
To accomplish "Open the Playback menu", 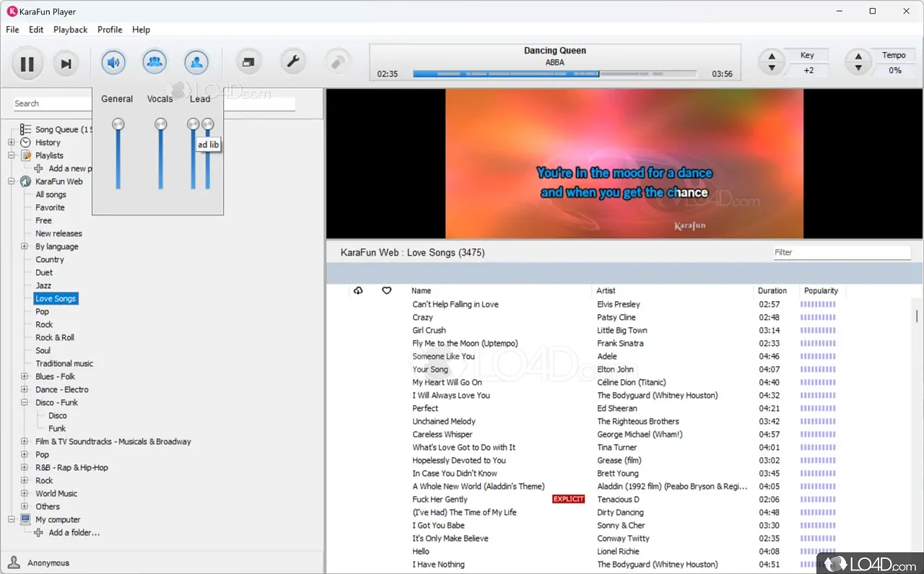I will point(71,30).
